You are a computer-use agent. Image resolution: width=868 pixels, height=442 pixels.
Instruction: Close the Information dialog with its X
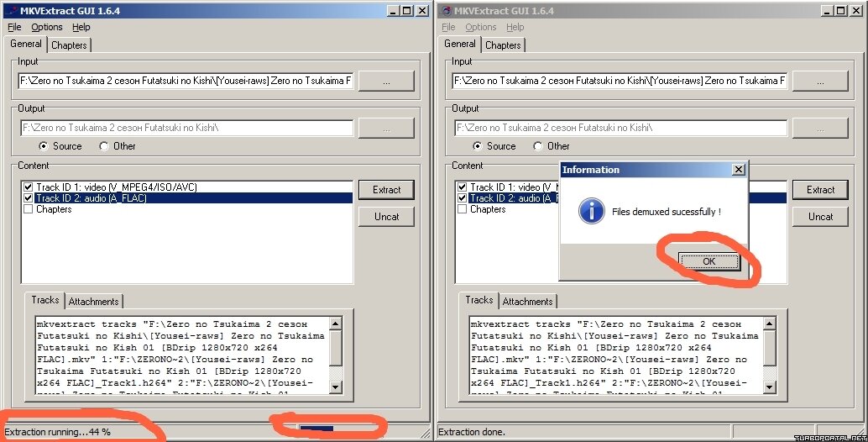click(x=739, y=170)
